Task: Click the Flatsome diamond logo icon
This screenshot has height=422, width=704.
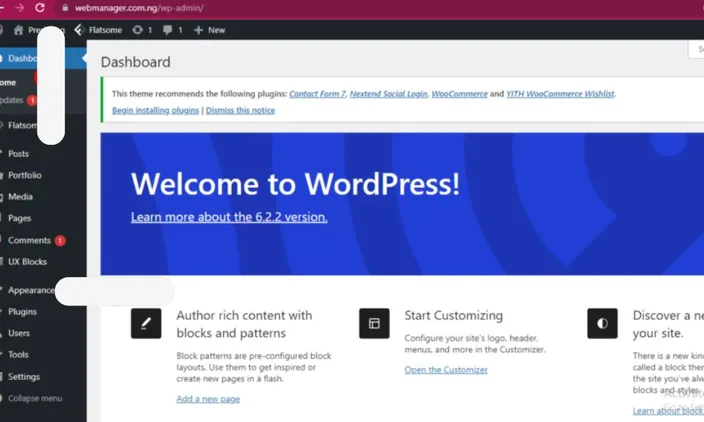Action: click(79, 30)
